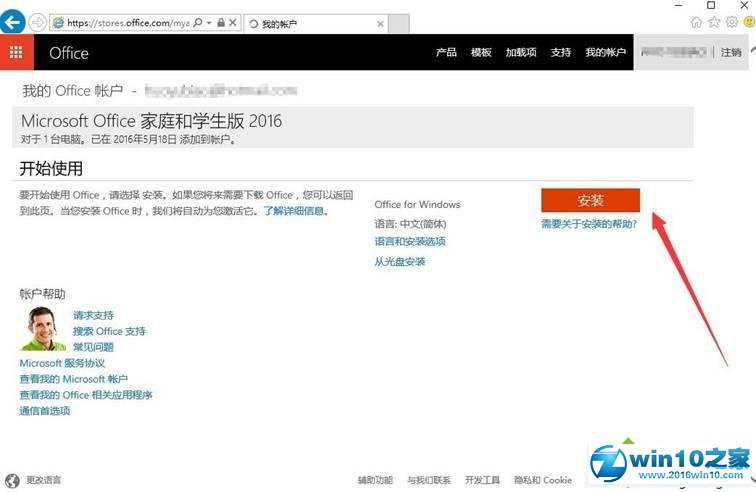Close the 我的帐户 browser tab
This screenshot has height=492, width=756.
tap(380, 24)
